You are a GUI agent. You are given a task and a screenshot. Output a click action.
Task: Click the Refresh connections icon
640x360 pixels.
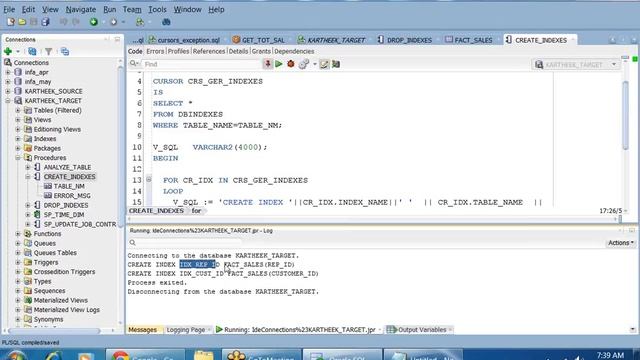point(32,51)
